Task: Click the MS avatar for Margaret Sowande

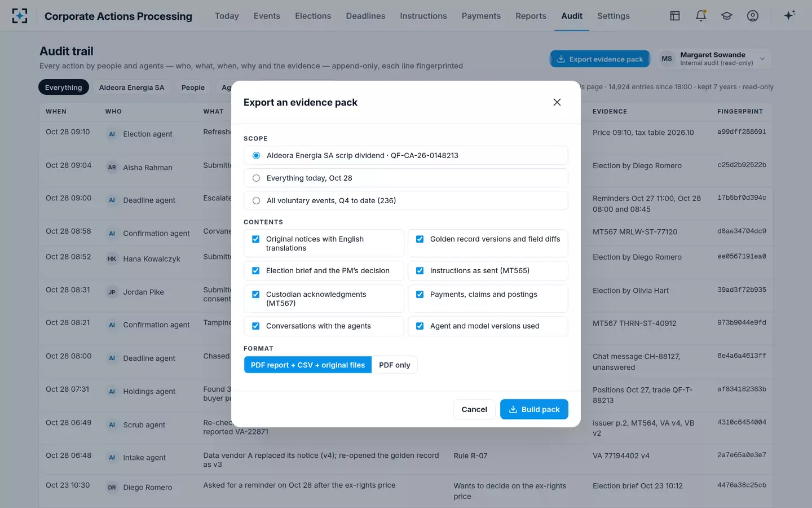Action: pyautogui.click(x=667, y=59)
